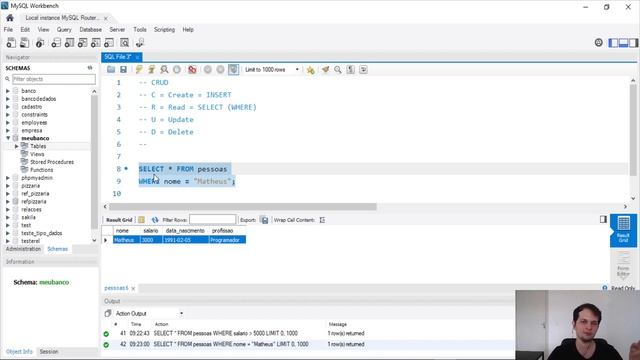Open the Scripting menu
640x360 pixels.
164,30
